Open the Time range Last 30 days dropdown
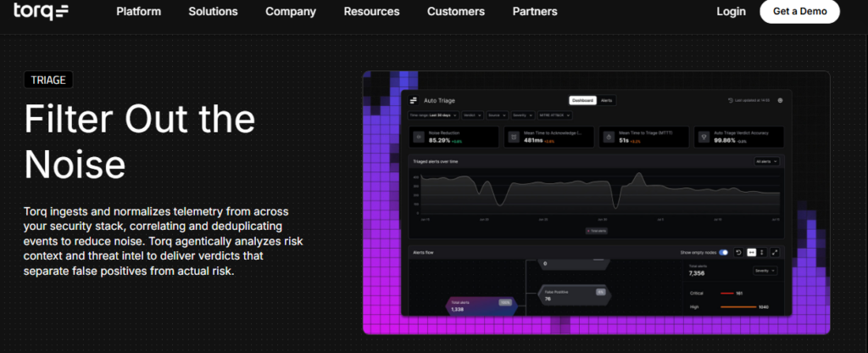868x353 pixels. (433, 115)
